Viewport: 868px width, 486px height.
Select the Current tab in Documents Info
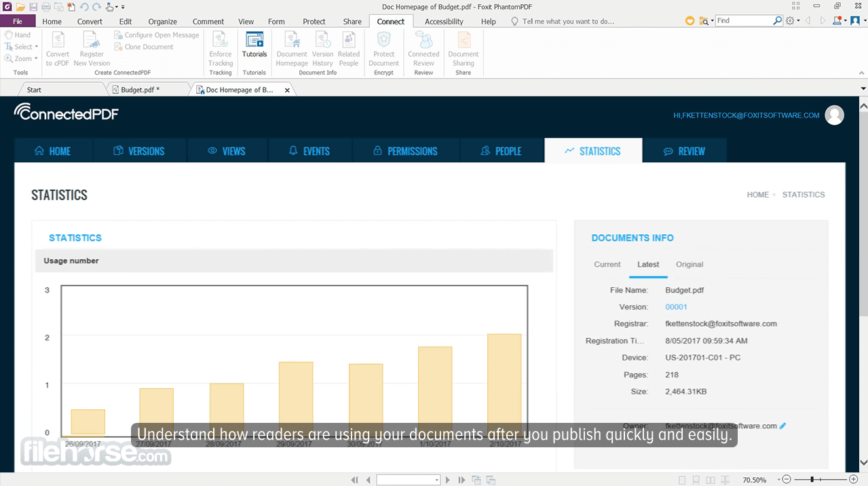[x=607, y=265]
